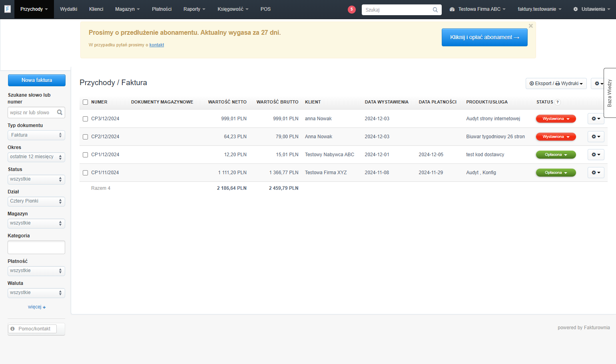The image size is (616, 364).
Task: Check the box for invoice CP1/11/2024
Action: pos(85,173)
